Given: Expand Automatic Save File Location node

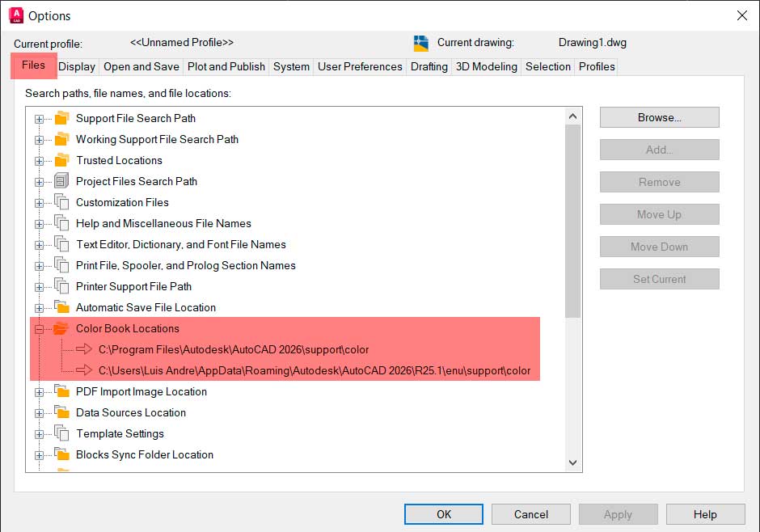Looking at the screenshot, I should coord(40,308).
